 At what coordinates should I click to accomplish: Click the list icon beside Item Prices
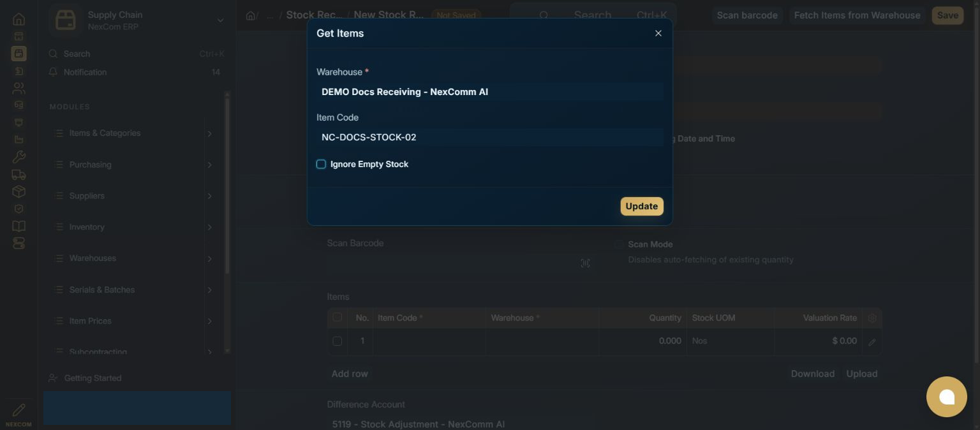59,321
